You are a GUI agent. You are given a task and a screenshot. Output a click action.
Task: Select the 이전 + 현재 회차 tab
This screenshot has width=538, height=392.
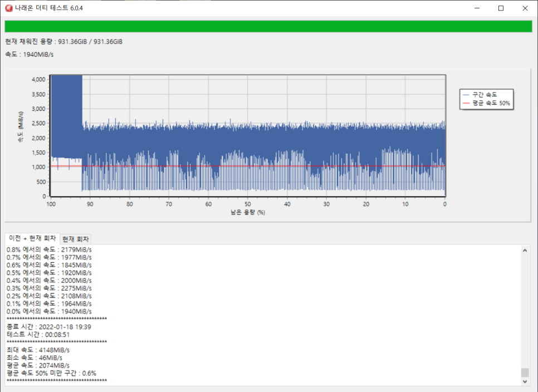pos(32,238)
